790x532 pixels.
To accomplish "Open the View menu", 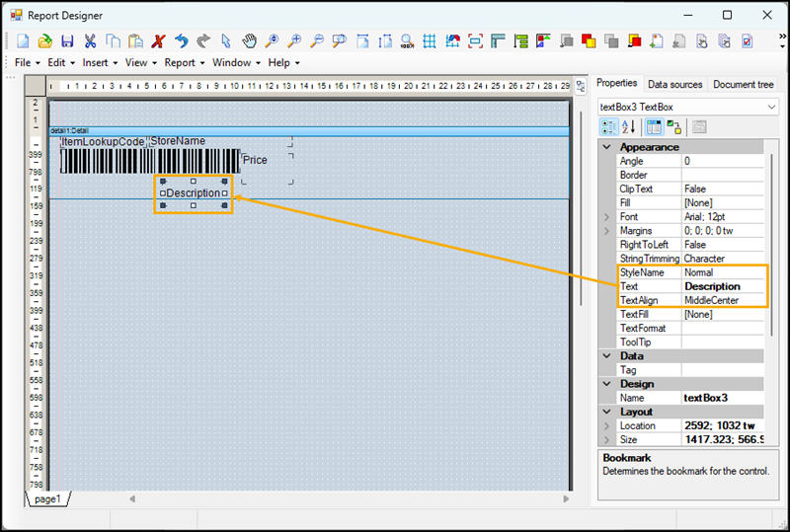I will [140, 63].
